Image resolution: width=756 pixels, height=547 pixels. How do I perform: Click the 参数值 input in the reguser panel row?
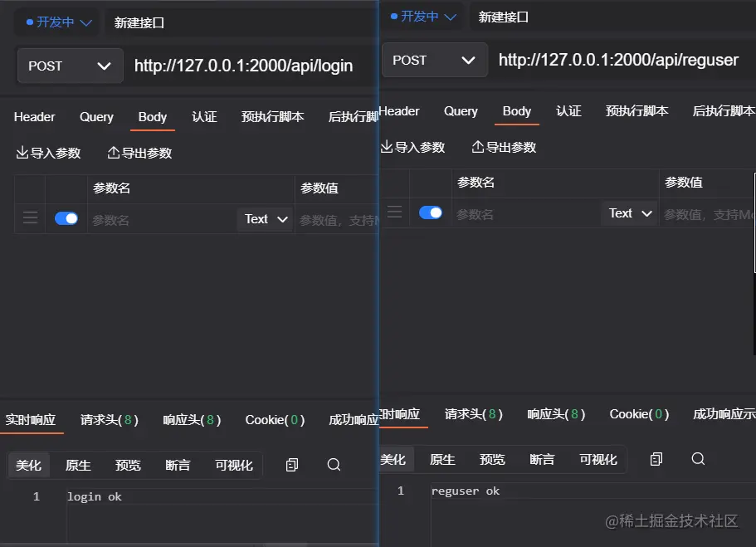pos(707,213)
